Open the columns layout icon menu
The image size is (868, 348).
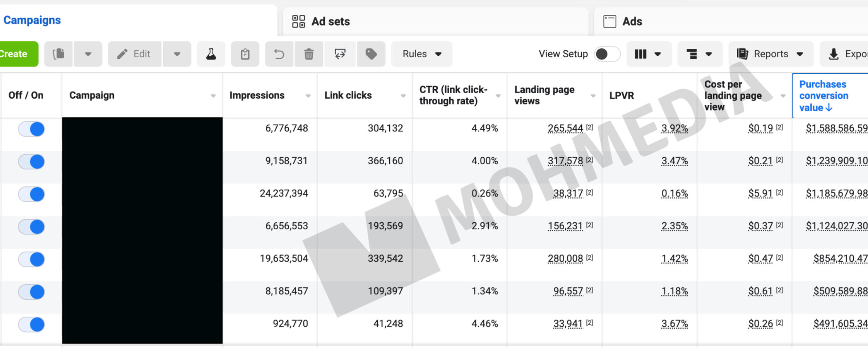tap(648, 54)
